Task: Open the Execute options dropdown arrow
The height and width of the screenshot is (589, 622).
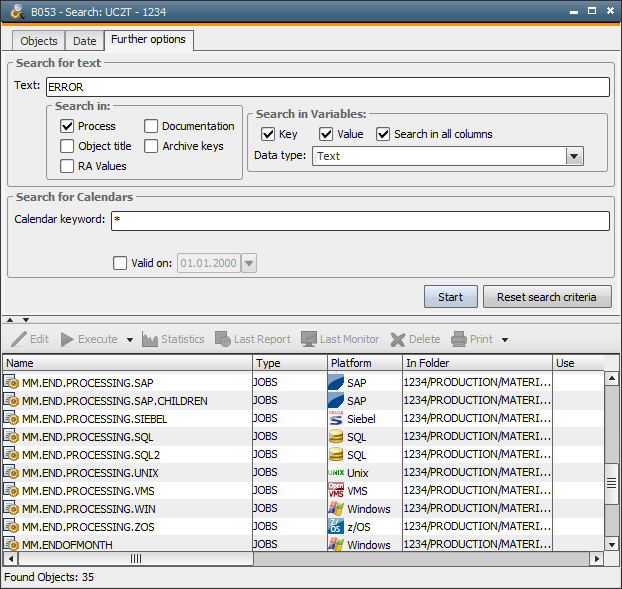Action: tap(130, 340)
